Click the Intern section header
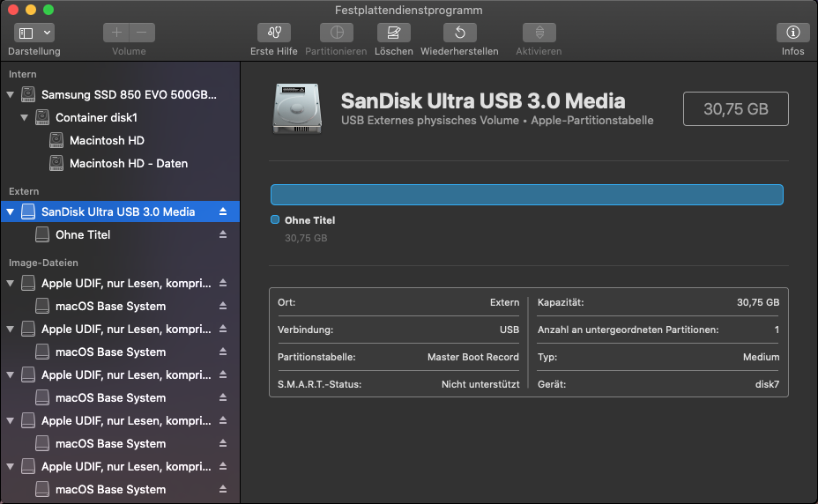818x504 pixels. [22, 74]
